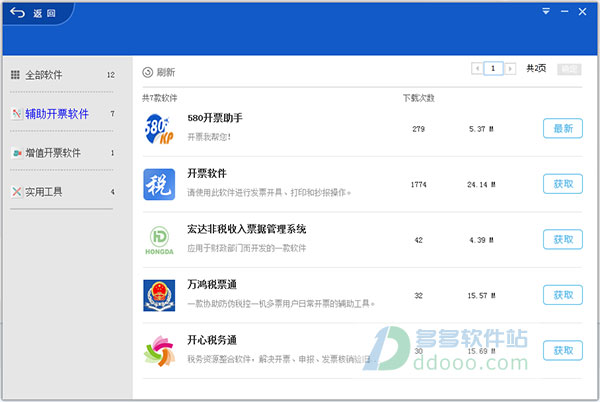This screenshot has width=600, height=402.
Task: Click size value 15.57 M
Action: 481,296
